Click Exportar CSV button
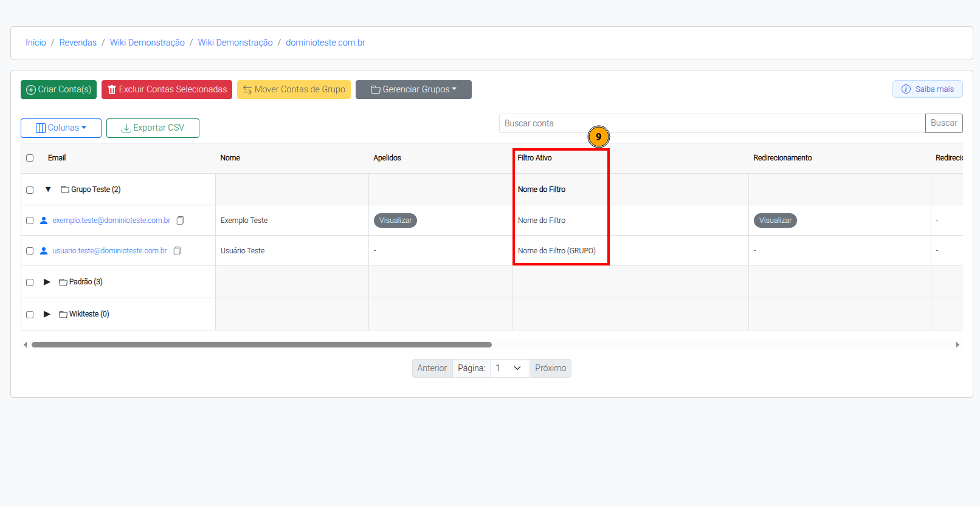The image size is (980, 506). coord(153,128)
